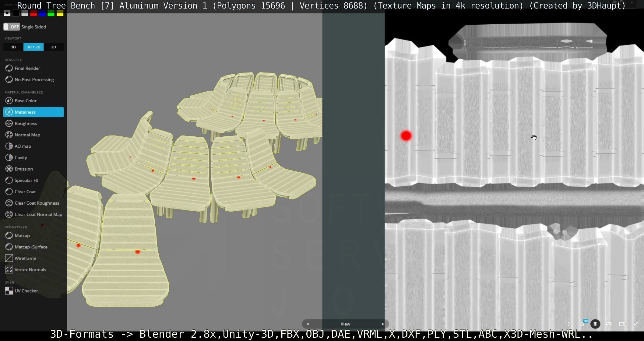644x341 pixels.
Task: Click the help question mark icon
Action: coord(568,324)
